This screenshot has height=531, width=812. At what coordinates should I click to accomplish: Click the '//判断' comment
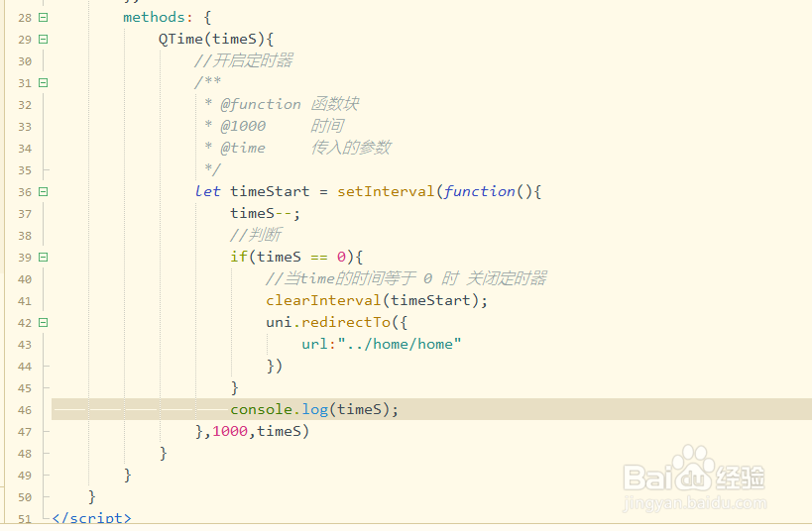coord(256,235)
